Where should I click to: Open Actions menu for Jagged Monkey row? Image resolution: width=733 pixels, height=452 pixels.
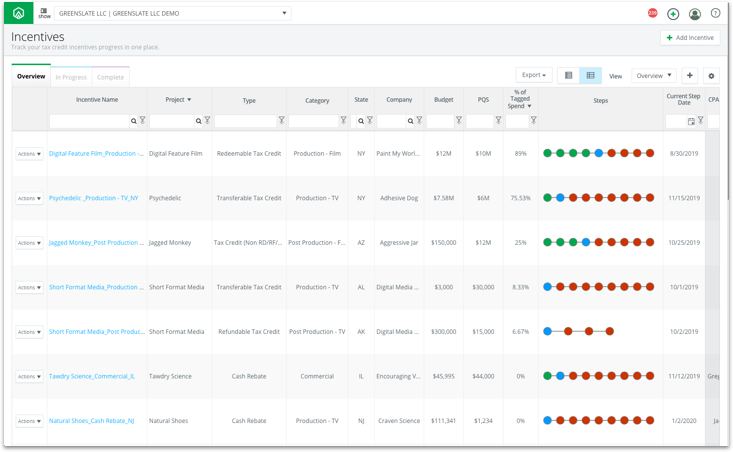(29, 243)
